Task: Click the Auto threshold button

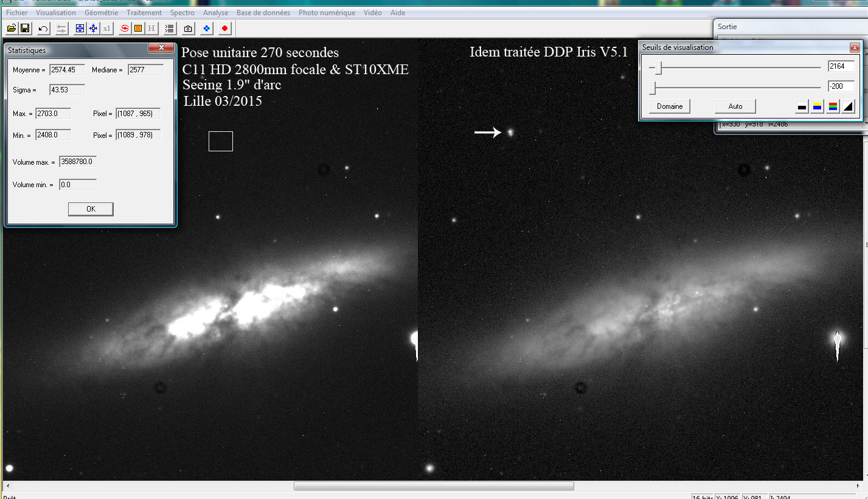Action: [735, 106]
